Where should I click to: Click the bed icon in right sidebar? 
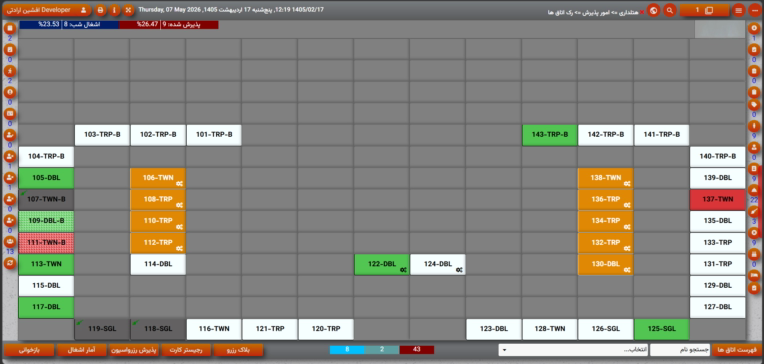754,275
